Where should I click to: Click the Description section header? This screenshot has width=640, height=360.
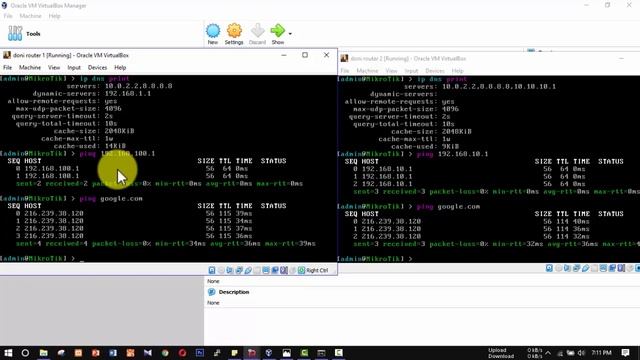233,292
